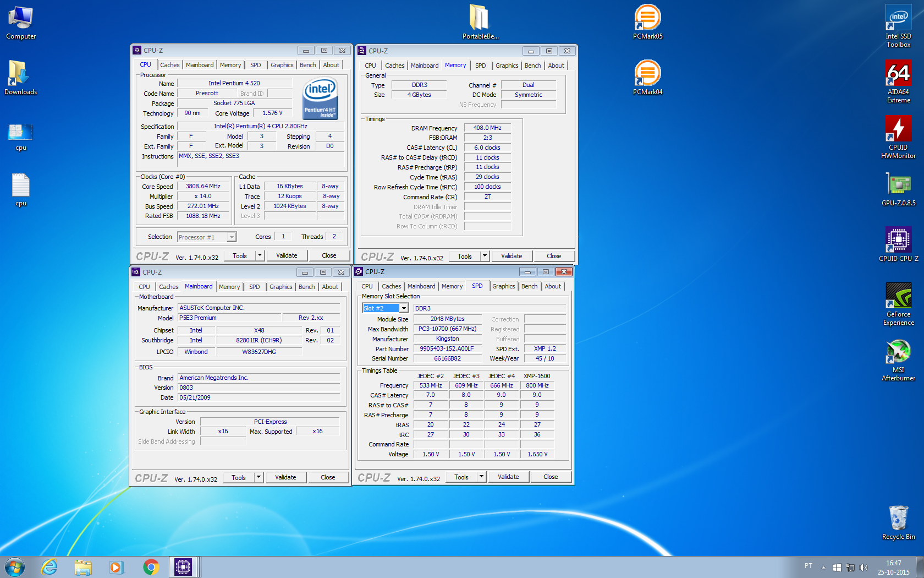The width and height of the screenshot is (924, 578).
Task: Show hidden tray icons arrow
Action: [823, 568]
